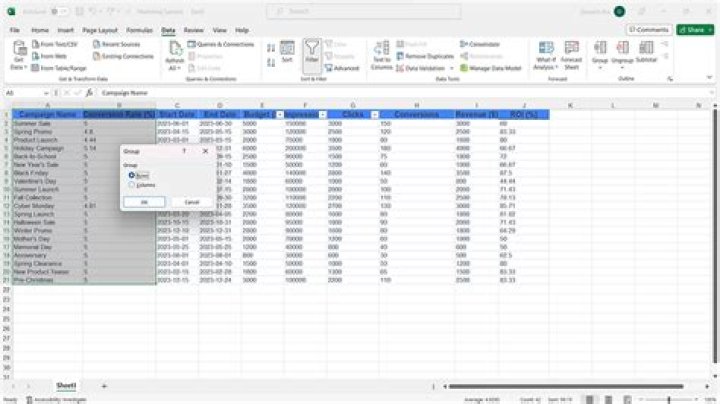Viewport: 720px width, 404px height.
Task: Click the Share button
Action: [695, 30]
